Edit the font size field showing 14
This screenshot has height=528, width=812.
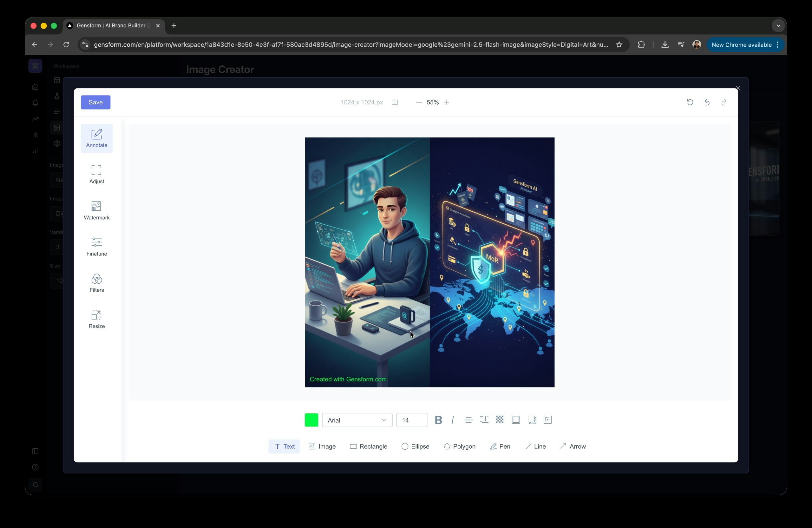(412, 420)
